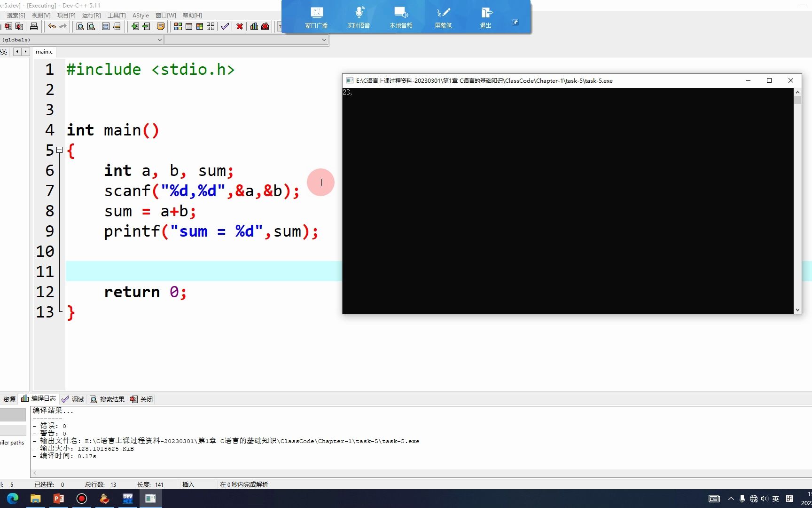
Task: Select the main.c editor tab
Action: click(x=44, y=52)
